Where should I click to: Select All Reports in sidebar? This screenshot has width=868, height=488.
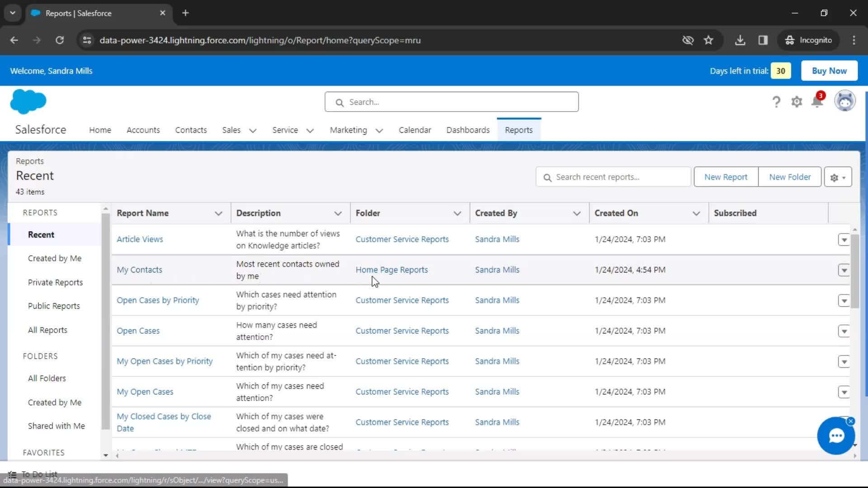pos(47,330)
